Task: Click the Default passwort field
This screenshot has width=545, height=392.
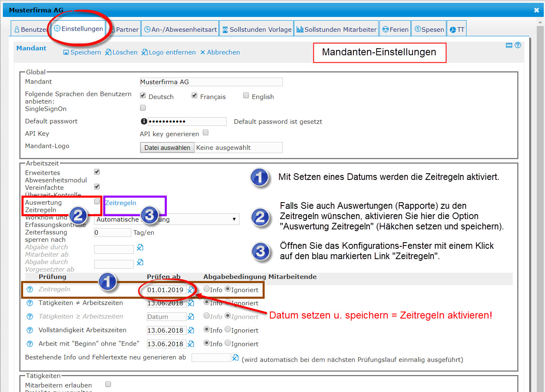Action: click(x=187, y=121)
